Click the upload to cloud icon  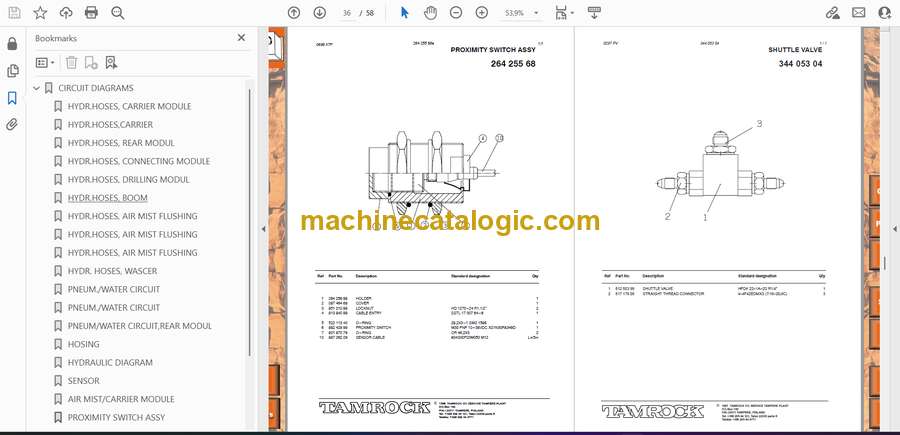66,13
